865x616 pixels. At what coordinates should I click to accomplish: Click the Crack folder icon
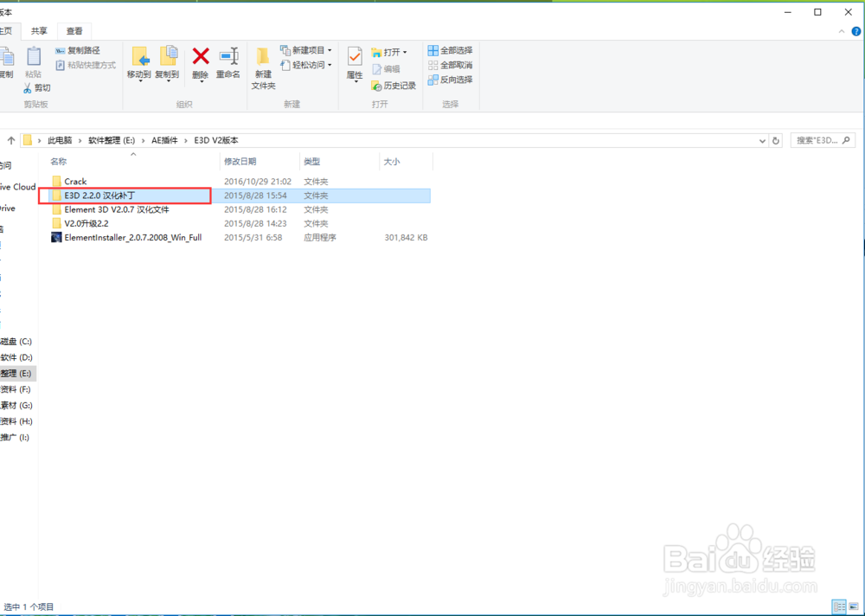[x=56, y=181]
